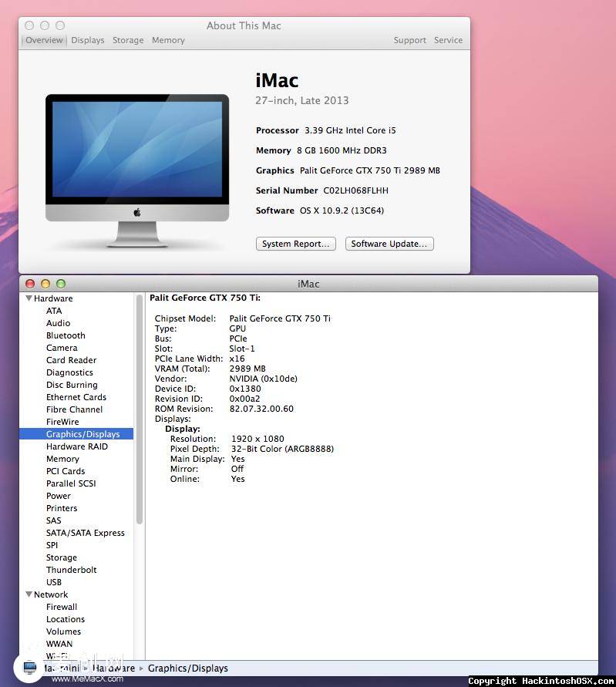Select the Memory tab in About This Mac
The image size is (616, 687).
click(x=168, y=40)
